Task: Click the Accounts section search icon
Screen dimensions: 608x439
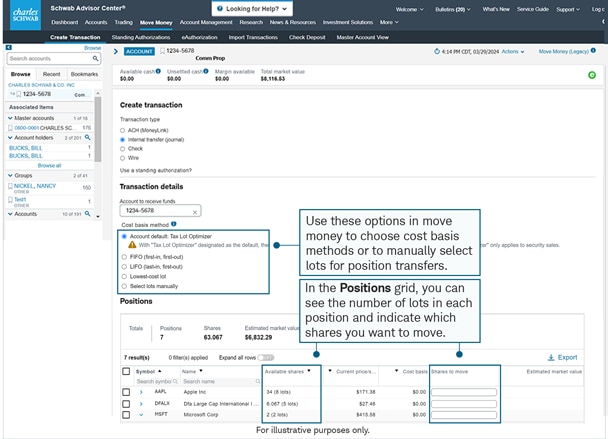Action: pos(88,214)
